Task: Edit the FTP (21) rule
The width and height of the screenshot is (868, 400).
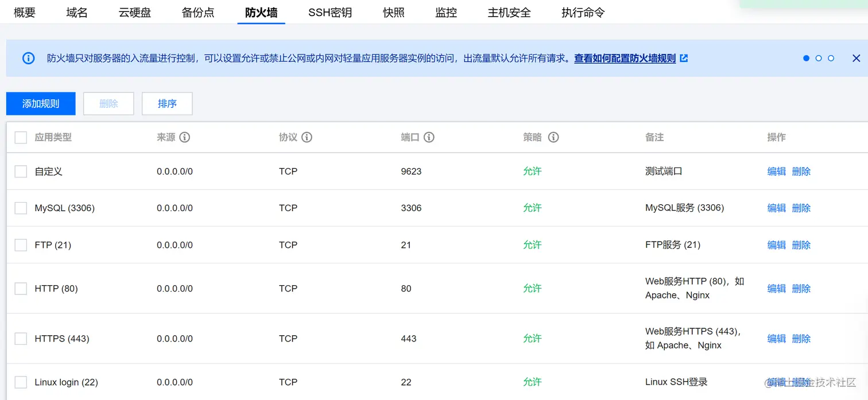Action: 777,245
